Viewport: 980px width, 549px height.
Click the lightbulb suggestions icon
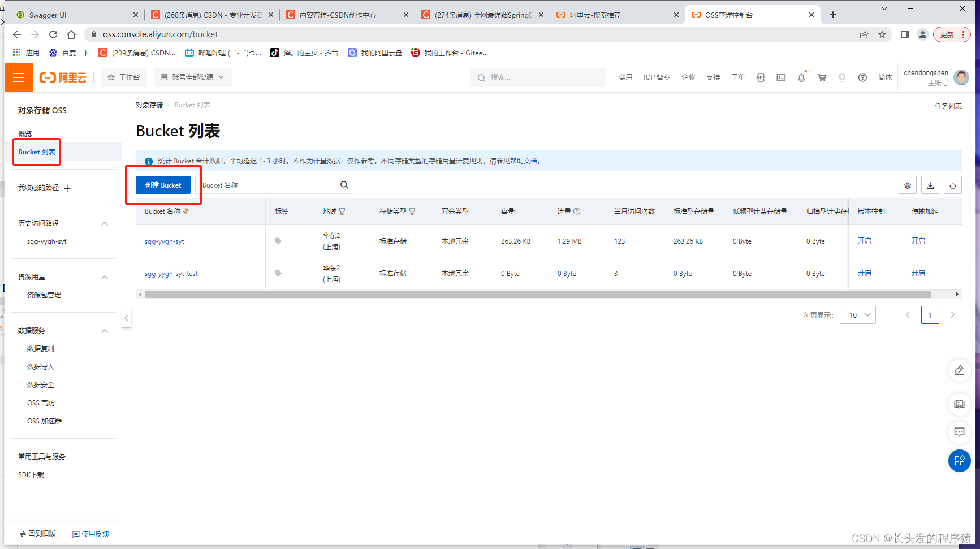pyautogui.click(x=842, y=77)
